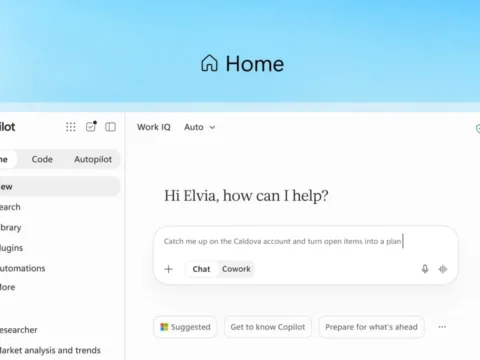Image resolution: width=480 pixels, height=360 pixels.
Task: Switch to Chat mode
Action: 201,269
